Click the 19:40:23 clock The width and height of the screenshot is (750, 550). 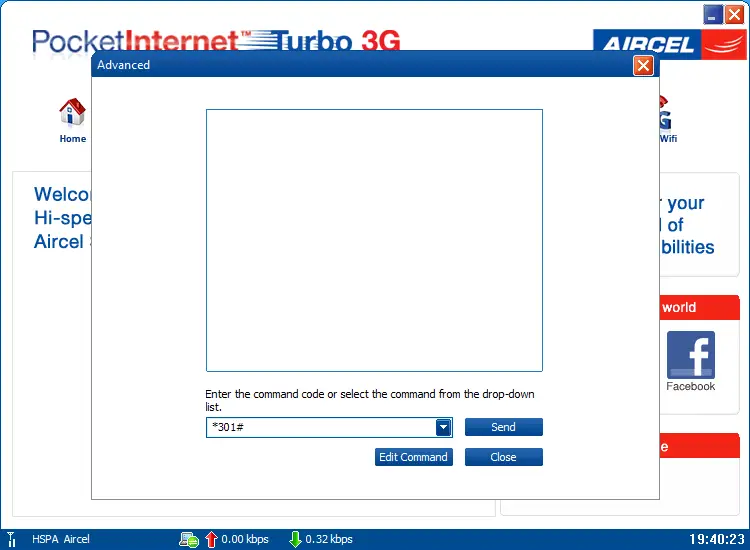coord(717,539)
